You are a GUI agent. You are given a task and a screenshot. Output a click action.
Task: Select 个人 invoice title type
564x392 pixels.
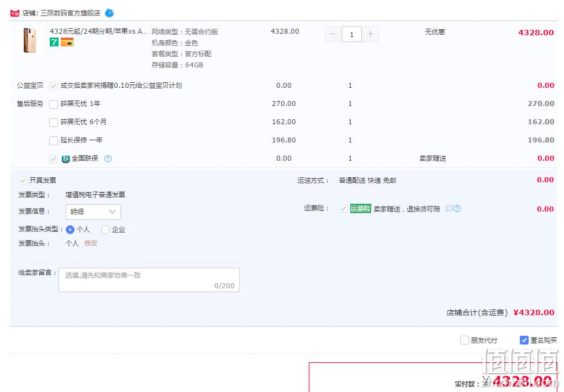pyautogui.click(x=70, y=230)
